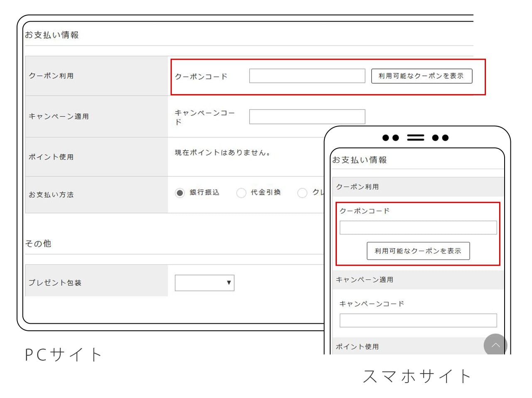Click the PC site キャンペーン適用 row label
The width and height of the screenshot is (532, 398).
click(59, 117)
